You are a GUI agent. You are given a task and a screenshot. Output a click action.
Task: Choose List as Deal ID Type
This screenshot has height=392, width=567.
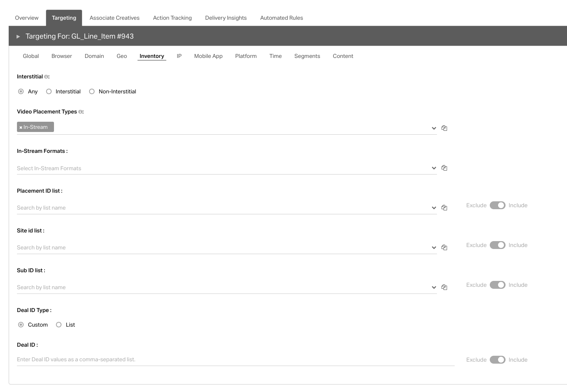pyautogui.click(x=59, y=325)
